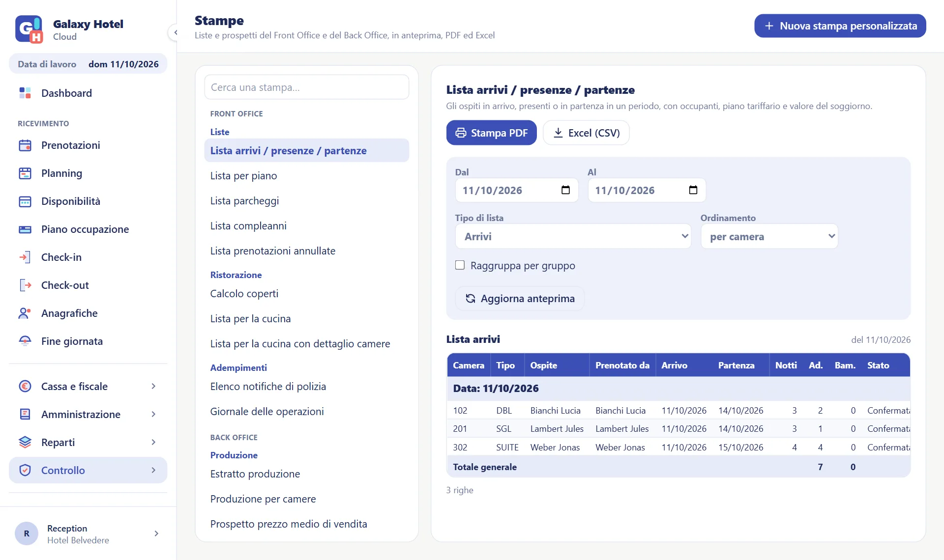Expand the Reception user menu chevron

point(156,533)
